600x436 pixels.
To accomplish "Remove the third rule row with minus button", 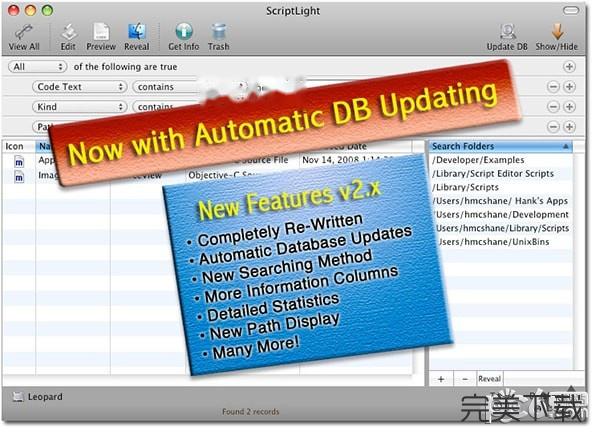I will click(x=553, y=127).
